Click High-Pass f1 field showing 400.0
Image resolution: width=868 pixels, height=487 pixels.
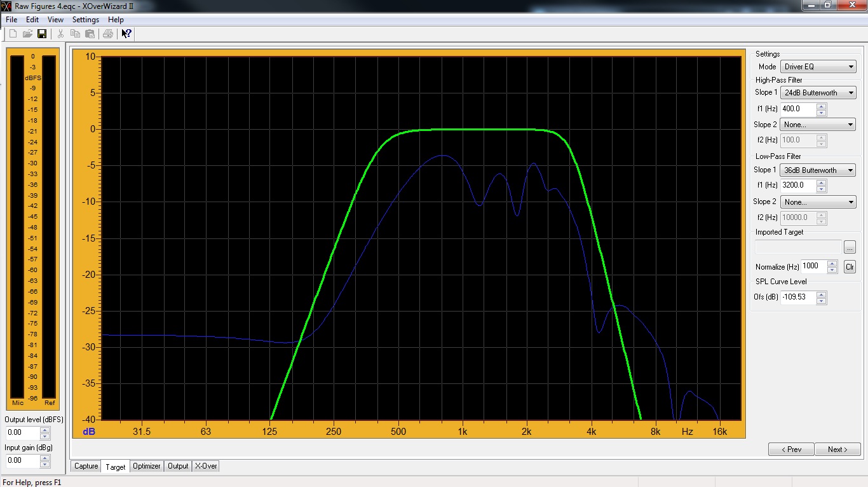click(x=798, y=109)
